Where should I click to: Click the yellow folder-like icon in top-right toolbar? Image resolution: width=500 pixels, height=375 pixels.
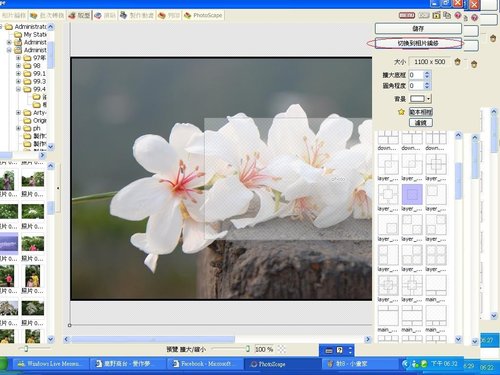coord(436,15)
